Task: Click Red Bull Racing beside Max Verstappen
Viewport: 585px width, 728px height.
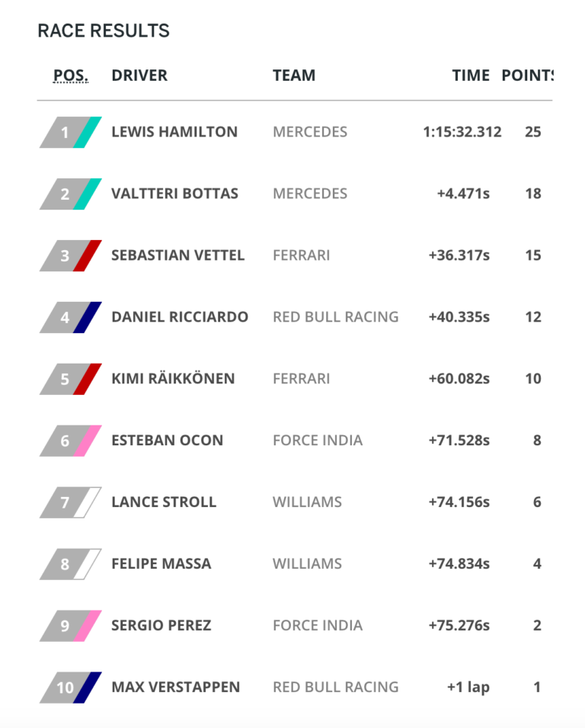Action: point(336,687)
